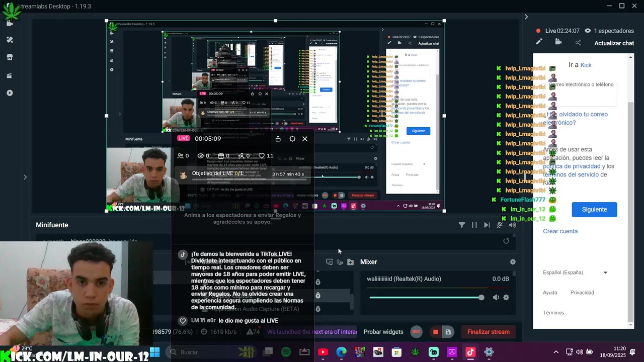
Task: Open the App Store icon in left sidebar
Action: point(10,57)
